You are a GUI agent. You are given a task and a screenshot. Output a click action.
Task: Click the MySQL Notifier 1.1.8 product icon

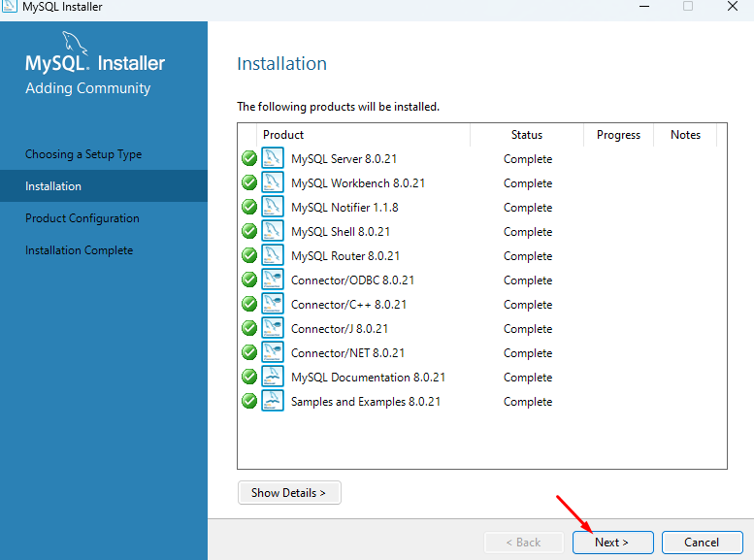tap(272, 207)
